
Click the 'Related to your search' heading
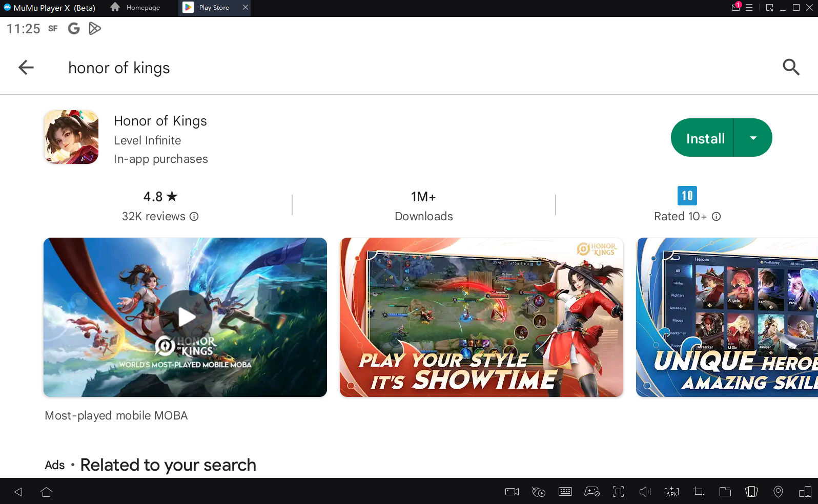(x=168, y=465)
